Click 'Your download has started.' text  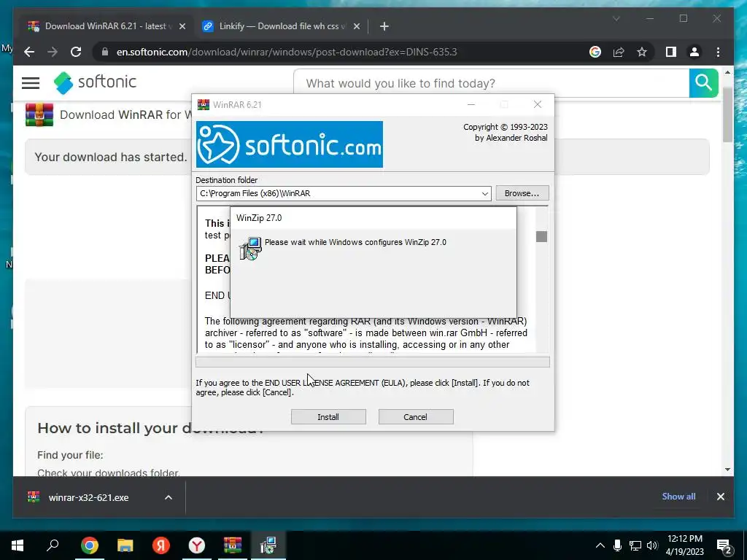(x=111, y=157)
